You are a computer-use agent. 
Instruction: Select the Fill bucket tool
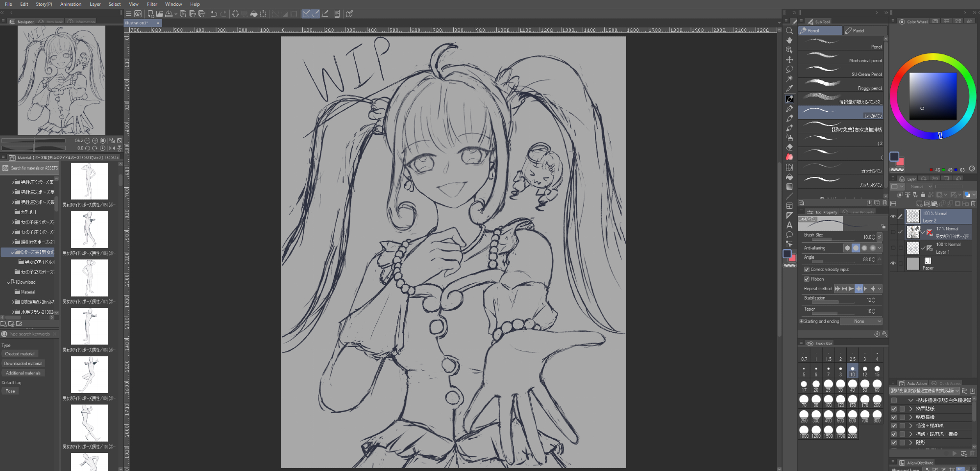(x=789, y=177)
